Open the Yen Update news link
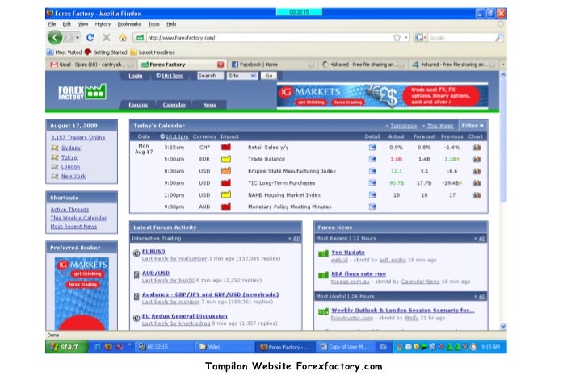Viewport: 588px width, 384px height. pos(348,253)
